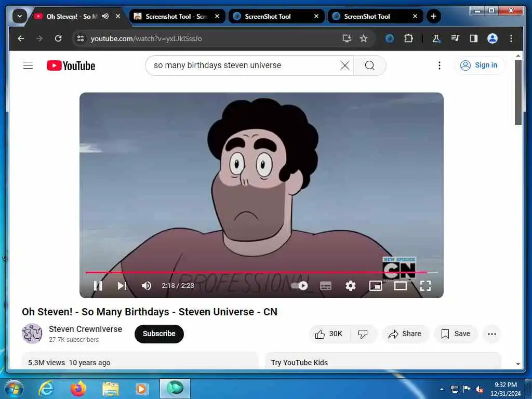This screenshot has width=532, height=399.
Task: Open a new browser tab
Action: [433, 16]
